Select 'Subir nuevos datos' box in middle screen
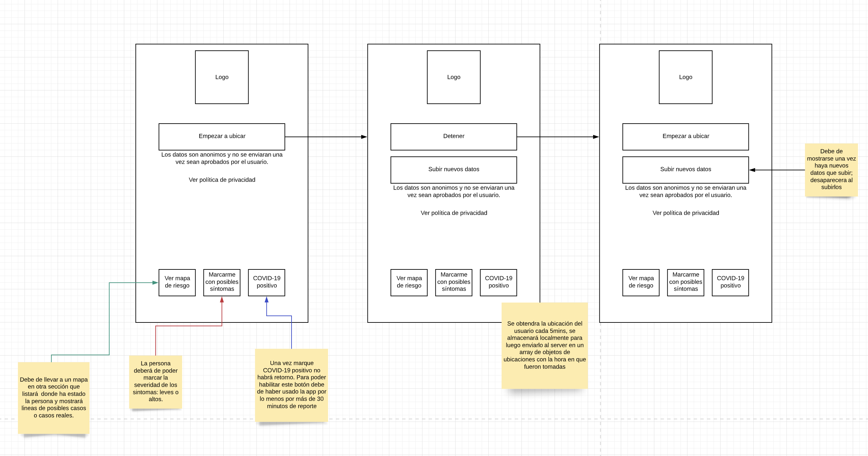This screenshot has height=456, width=868. click(x=454, y=170)
